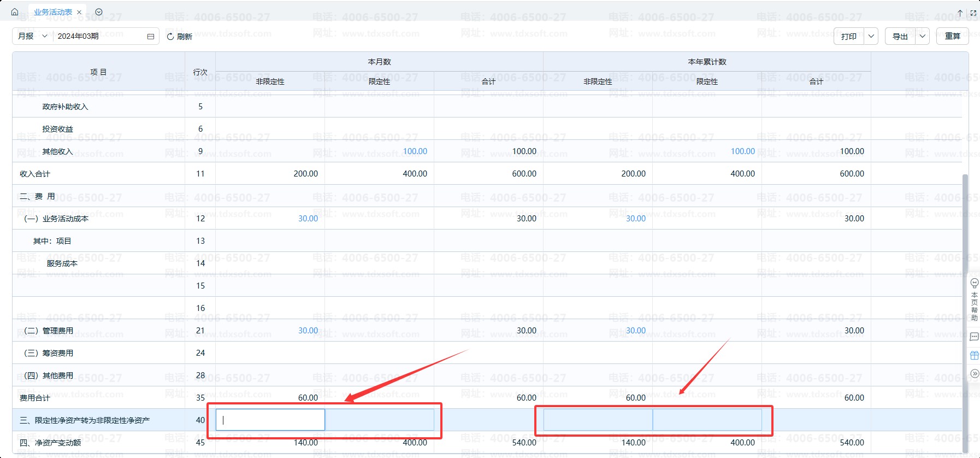
Task: Enter fullscreen with the expand icon
Action: click(973, 13)
